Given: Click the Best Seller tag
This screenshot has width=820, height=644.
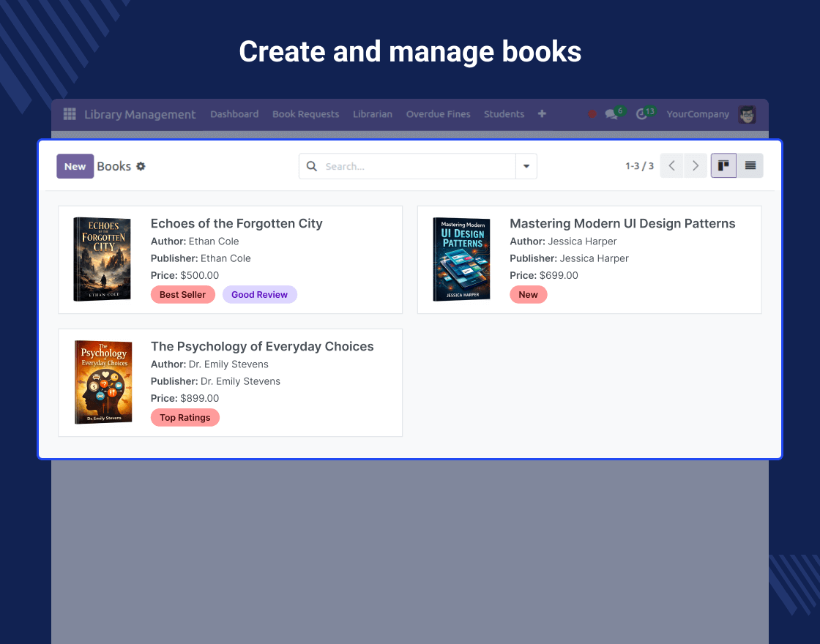Looking at the screenshot, I should click(182, 294).
